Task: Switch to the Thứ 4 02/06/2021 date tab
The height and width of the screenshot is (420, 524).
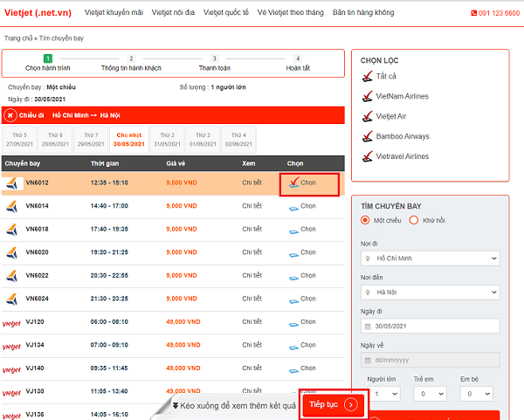Action: [238, 140]
